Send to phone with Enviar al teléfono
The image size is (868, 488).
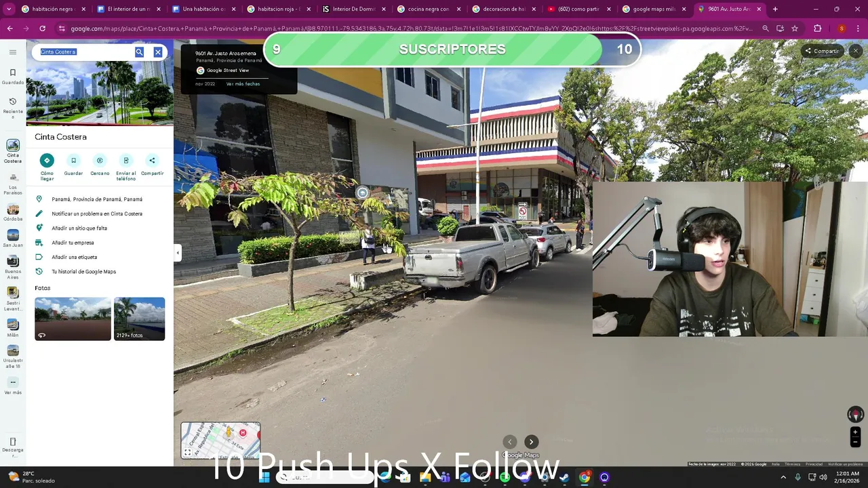point(126,167)
